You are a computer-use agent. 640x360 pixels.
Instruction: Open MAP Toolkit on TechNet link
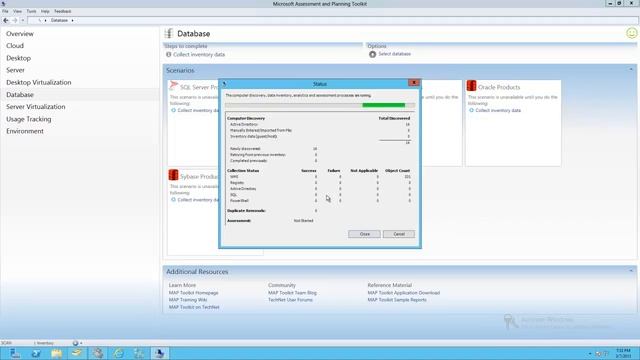coord(194,307)
